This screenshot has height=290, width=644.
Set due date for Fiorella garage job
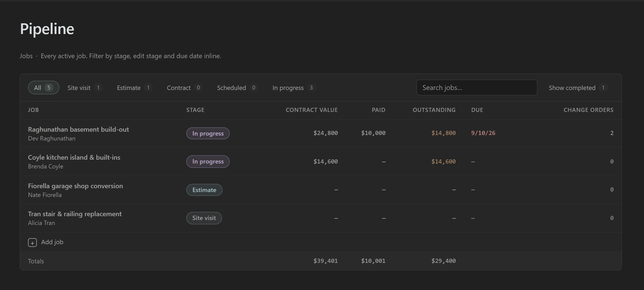click(473, 190)
